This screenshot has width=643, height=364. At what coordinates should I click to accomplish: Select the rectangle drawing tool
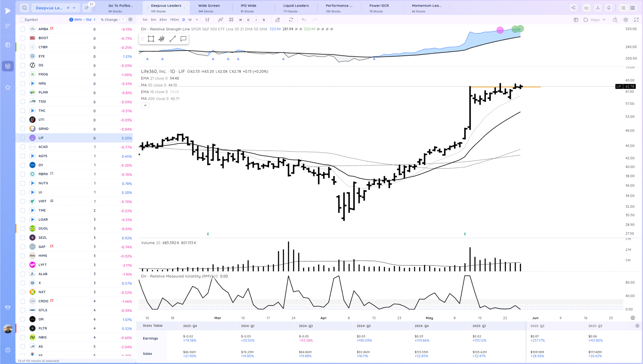[x=151, y=39]
